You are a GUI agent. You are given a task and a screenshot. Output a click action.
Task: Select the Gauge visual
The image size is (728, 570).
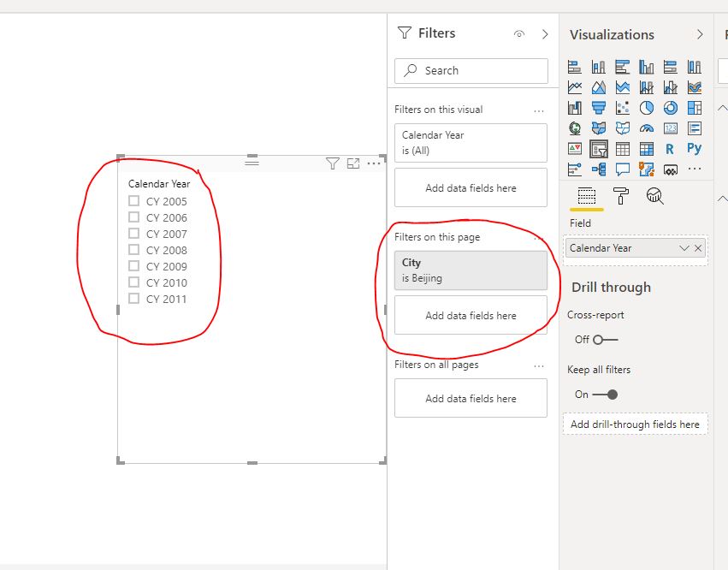(646, 128)
